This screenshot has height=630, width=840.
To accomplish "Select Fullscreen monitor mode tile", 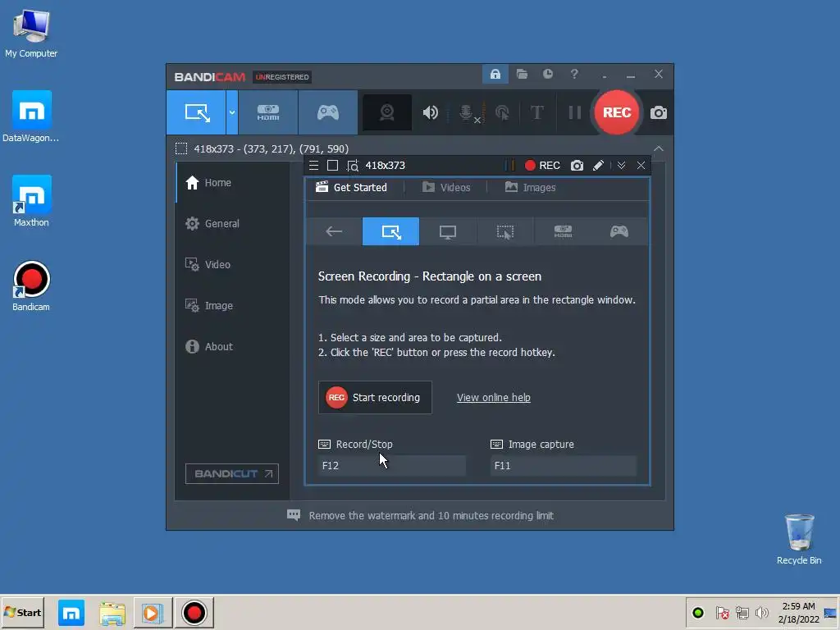I will tap(448, 231).
